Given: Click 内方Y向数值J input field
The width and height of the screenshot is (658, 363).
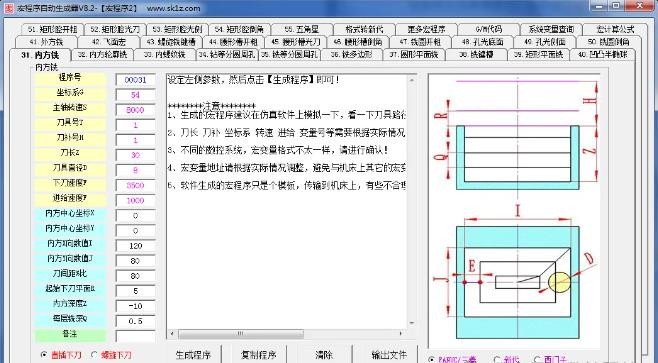Looking at the screenshot, I should (x=136, y=261).
